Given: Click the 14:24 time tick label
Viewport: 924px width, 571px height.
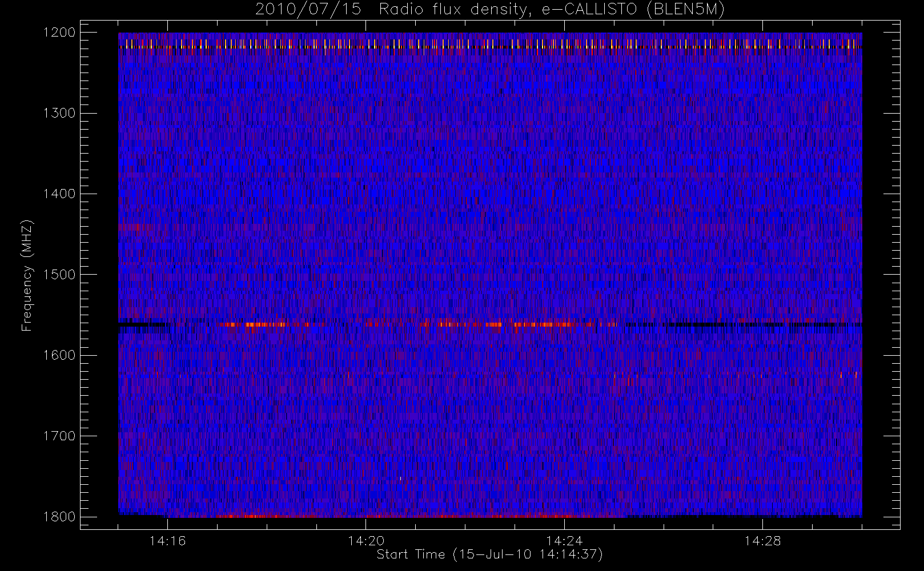Looking at the screenshot, I should coord(564,541).
